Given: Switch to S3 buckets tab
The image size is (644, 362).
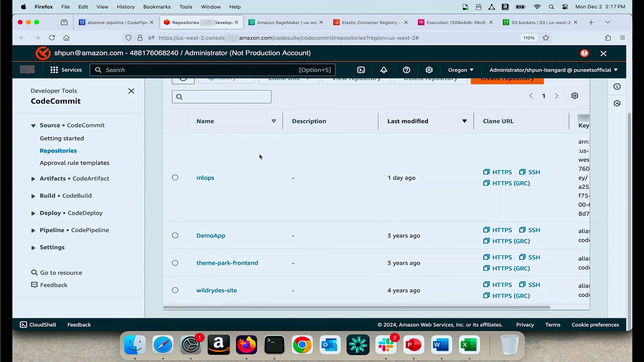Looking at the screenshot, I should (x=540, y=22).
